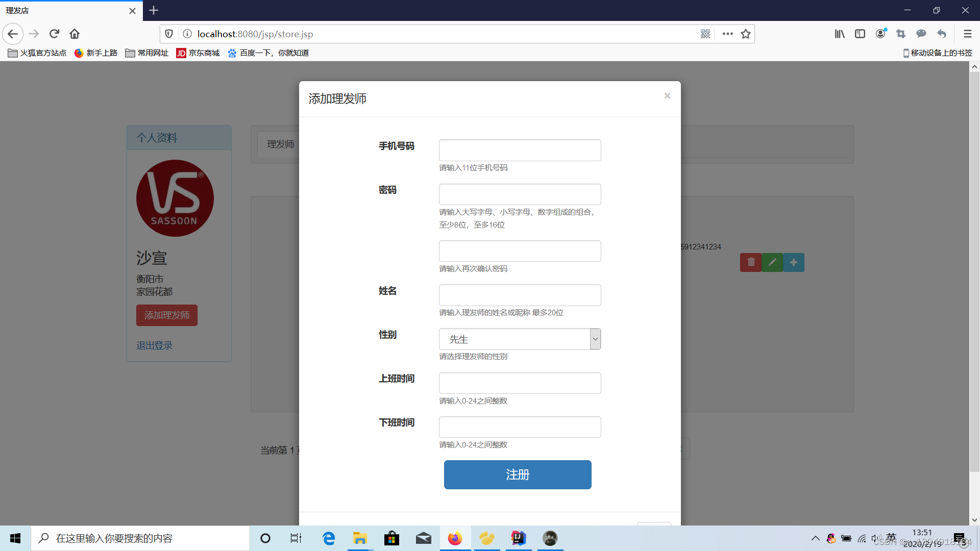Focus the 密码 input field

click(520, 194)
